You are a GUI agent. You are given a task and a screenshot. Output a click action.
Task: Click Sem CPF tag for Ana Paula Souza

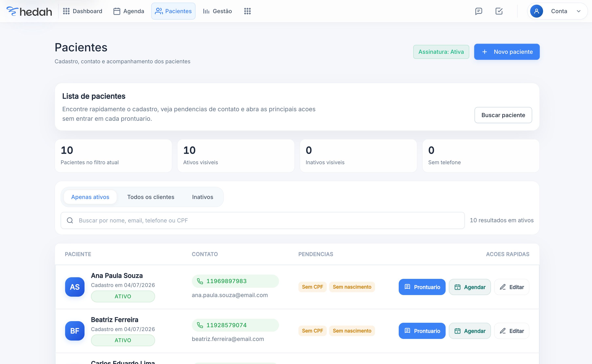click(312, 287)
